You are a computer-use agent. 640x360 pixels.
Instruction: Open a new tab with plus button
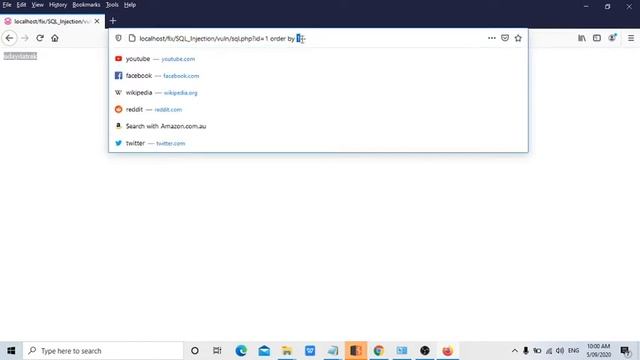coord(113,21)
